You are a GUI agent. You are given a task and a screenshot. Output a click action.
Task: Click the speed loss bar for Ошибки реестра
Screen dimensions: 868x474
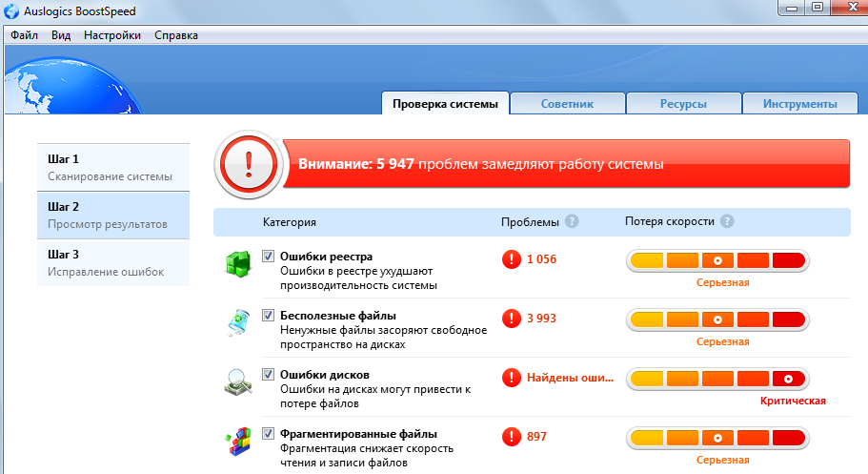[718, 260]
